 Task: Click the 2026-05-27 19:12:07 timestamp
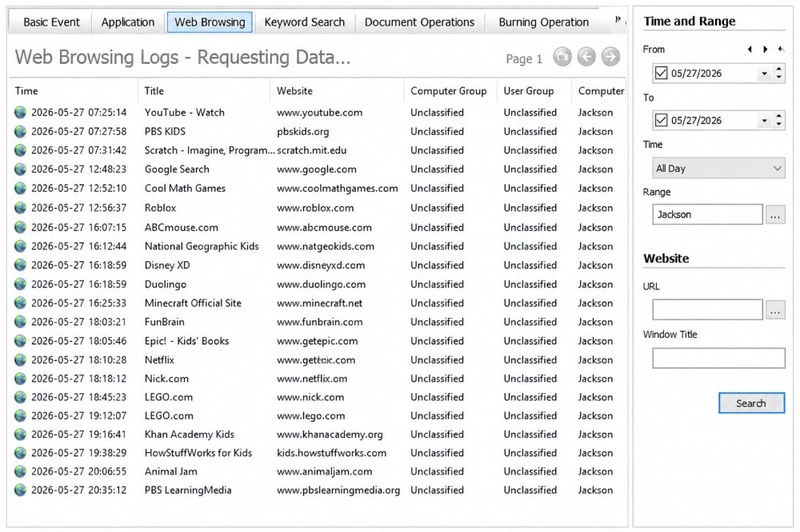79,416
